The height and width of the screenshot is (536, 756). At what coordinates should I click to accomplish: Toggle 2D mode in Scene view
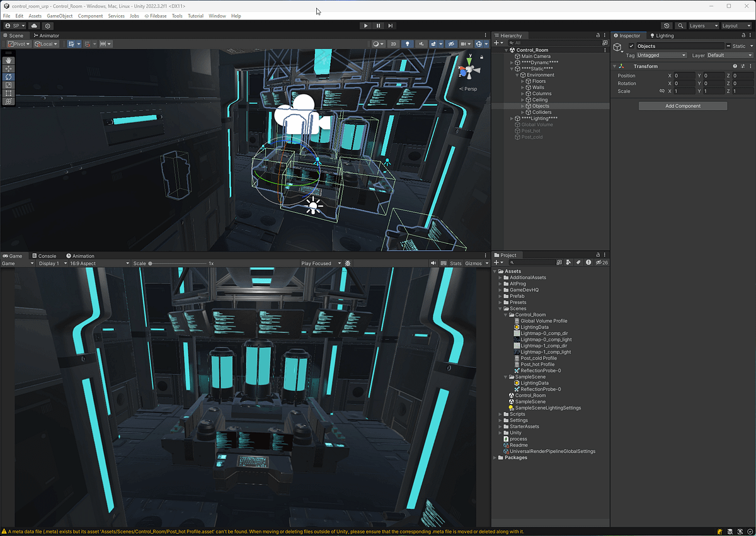tap(393, 44)
